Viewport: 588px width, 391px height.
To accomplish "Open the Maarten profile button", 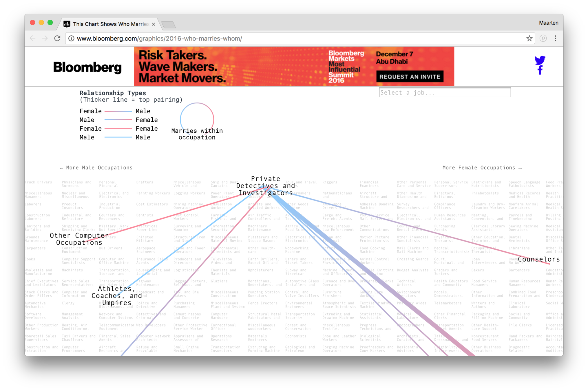I will [548, 23].
